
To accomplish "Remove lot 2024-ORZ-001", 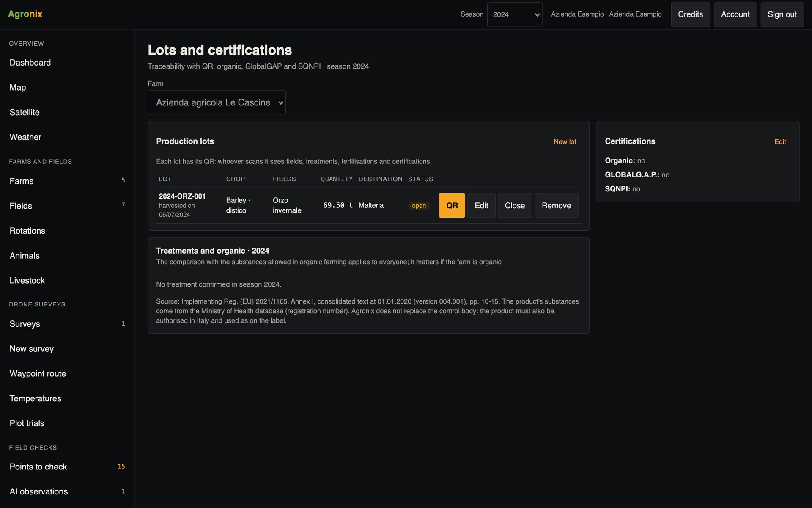I will click(x=556, y=205).
